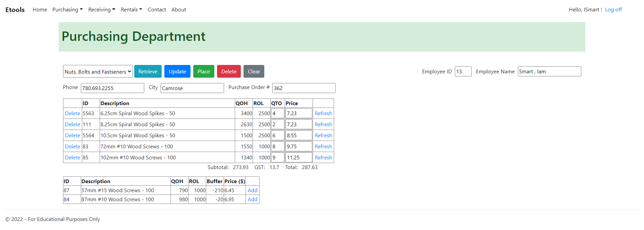Open the Nuts, Bolts and Fasteners dropdown
Viewport: 644px width, 230px height.
pyautogui.click(x=98, y=72)
